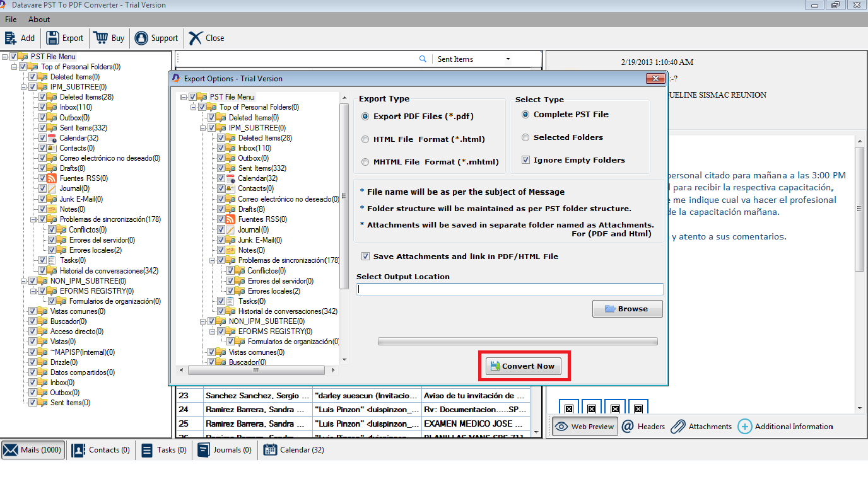
Task: Click the Buy shopping cart icon
Action: [x=101, y=38]
